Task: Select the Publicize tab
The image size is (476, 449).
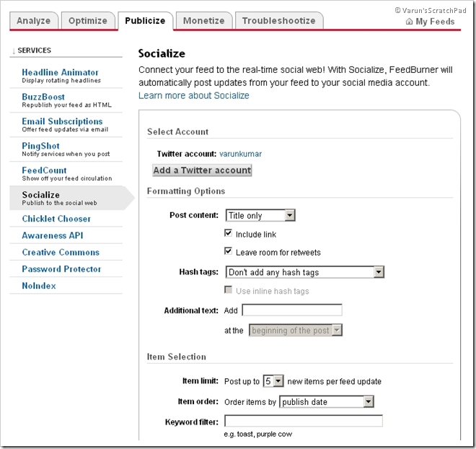Action: click(x=145, y=21)
